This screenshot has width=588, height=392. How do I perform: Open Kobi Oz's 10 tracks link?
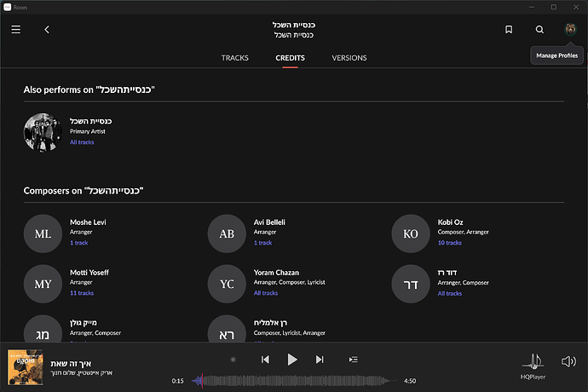[450, 243]
